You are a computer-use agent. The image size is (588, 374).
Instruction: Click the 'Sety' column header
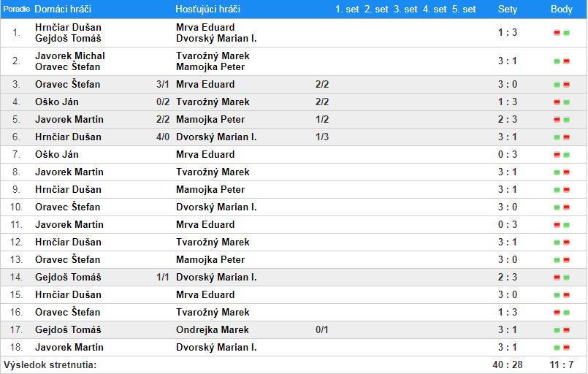point(507,9)
